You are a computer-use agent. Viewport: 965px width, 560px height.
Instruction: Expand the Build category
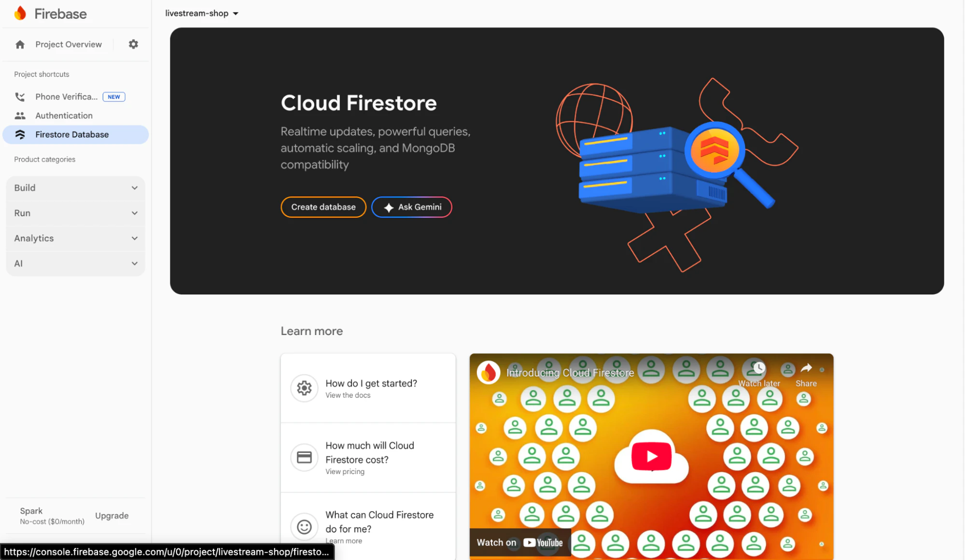[x=75, y=188]
